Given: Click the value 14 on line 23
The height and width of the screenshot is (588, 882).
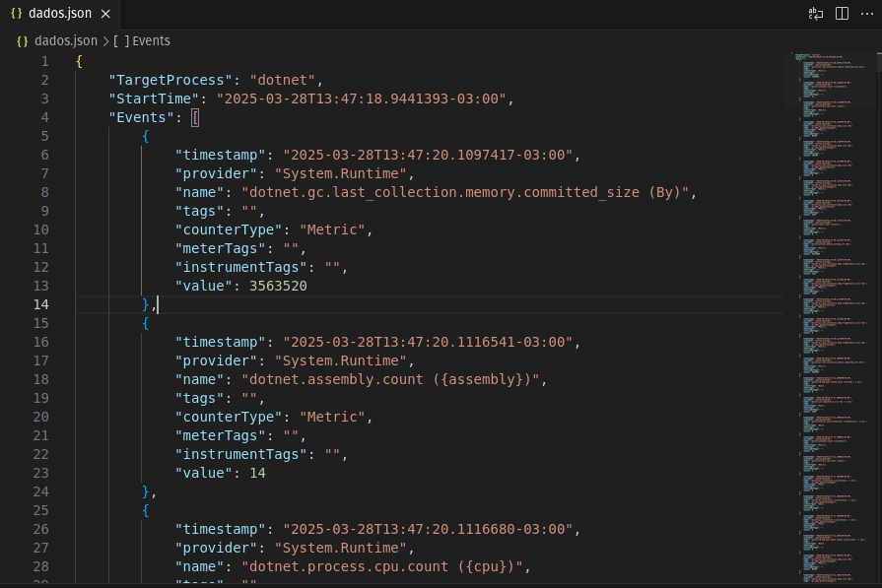Looking at the screenshot, I should coord(257,473).
